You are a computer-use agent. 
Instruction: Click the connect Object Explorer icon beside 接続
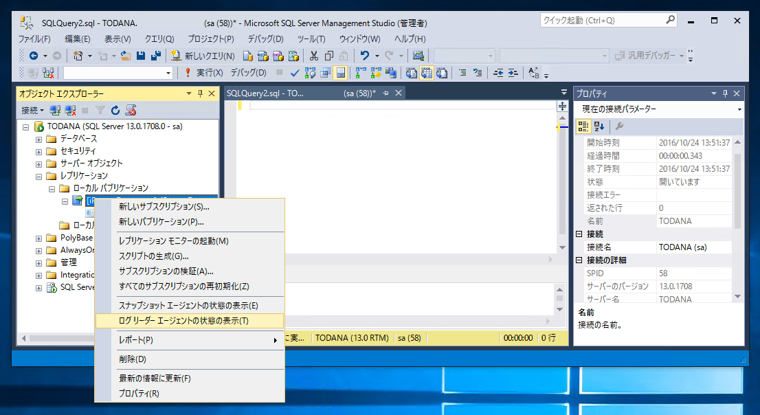tap(55, 111)
